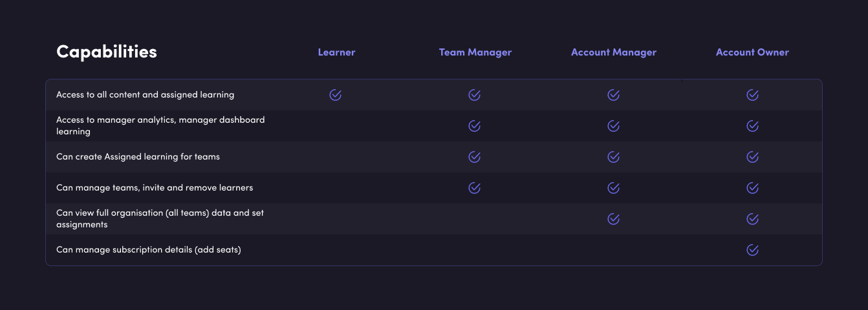The image size is (868, 310).
Task: Click Account Owner checkmark for full organisation data
Action: [752, 219]
